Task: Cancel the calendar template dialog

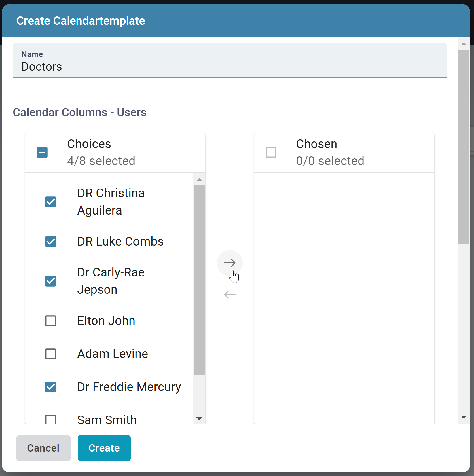Action: click(x=43, y=448)
